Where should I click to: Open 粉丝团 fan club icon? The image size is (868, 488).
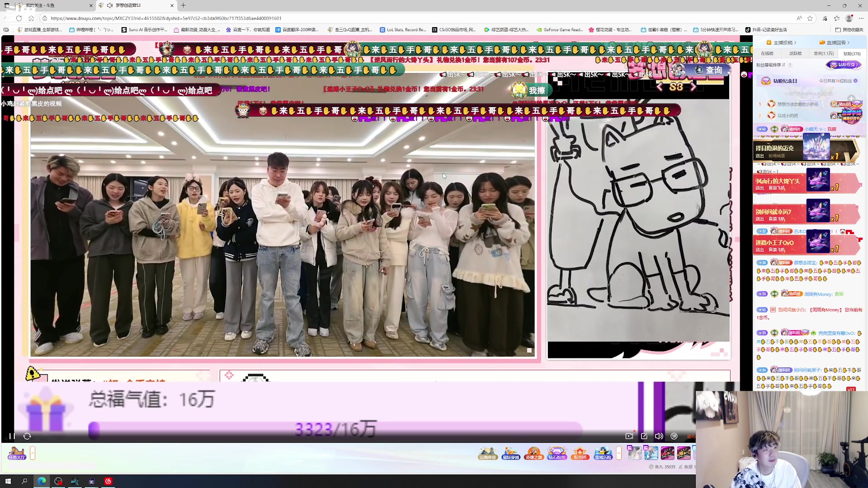[x=580, y=453]
